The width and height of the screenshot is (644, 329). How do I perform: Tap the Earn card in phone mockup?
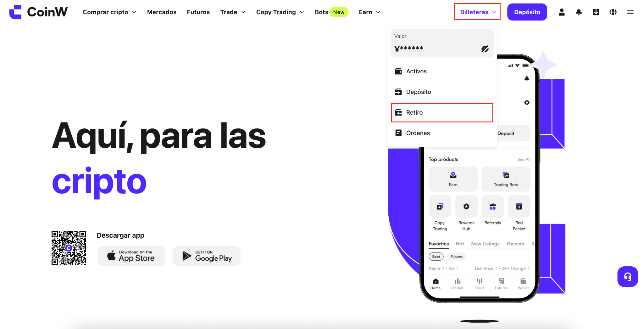(453, 179)
